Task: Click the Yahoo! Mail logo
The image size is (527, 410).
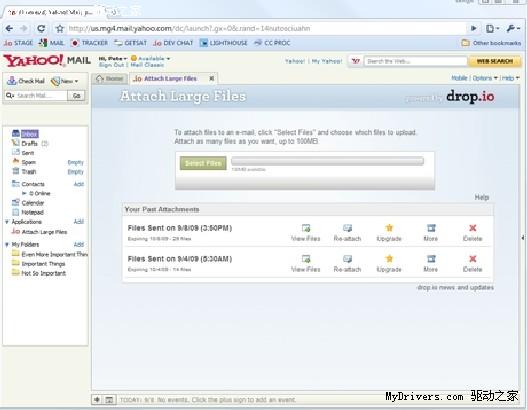Action: tap(47, 61)
